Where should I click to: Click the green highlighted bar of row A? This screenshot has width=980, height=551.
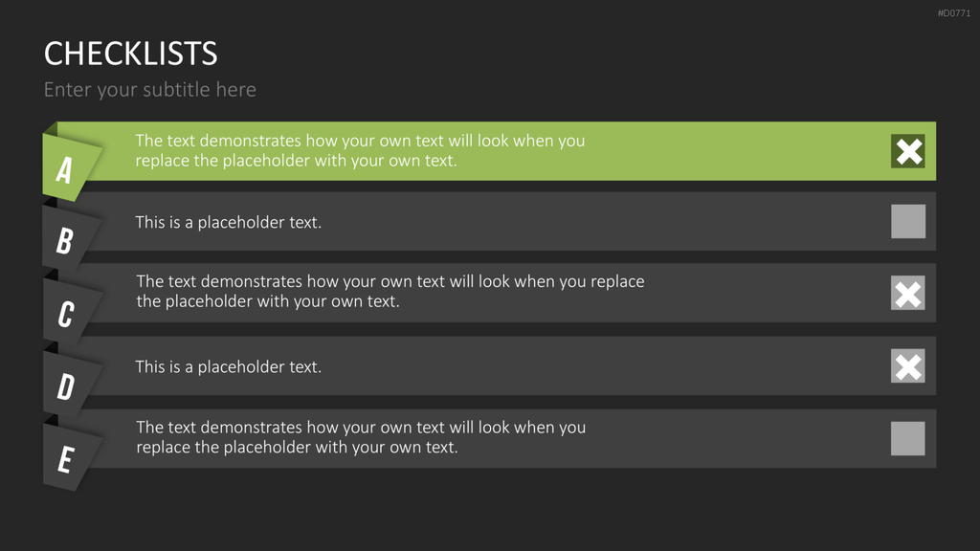coord(497,151)
